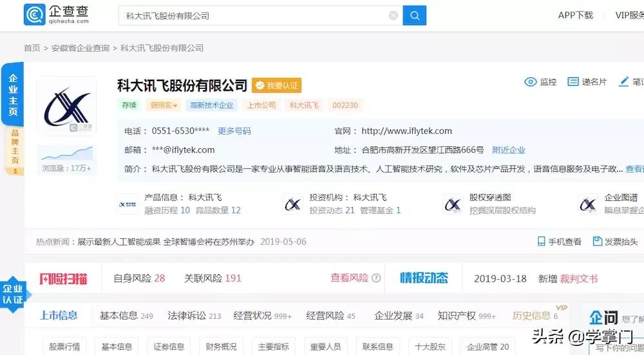
Task: Click 财务概况 sub-tab button
Action: click(x=221, y=347)
